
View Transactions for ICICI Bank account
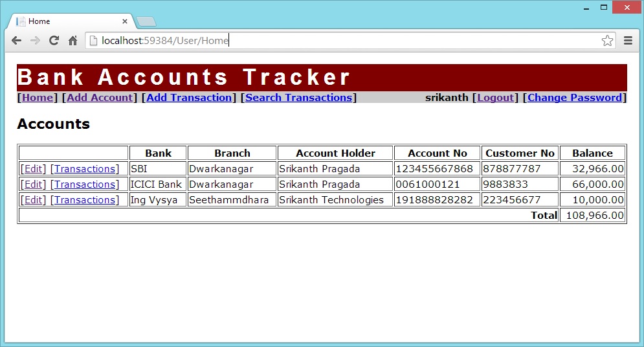coord(85,185)
